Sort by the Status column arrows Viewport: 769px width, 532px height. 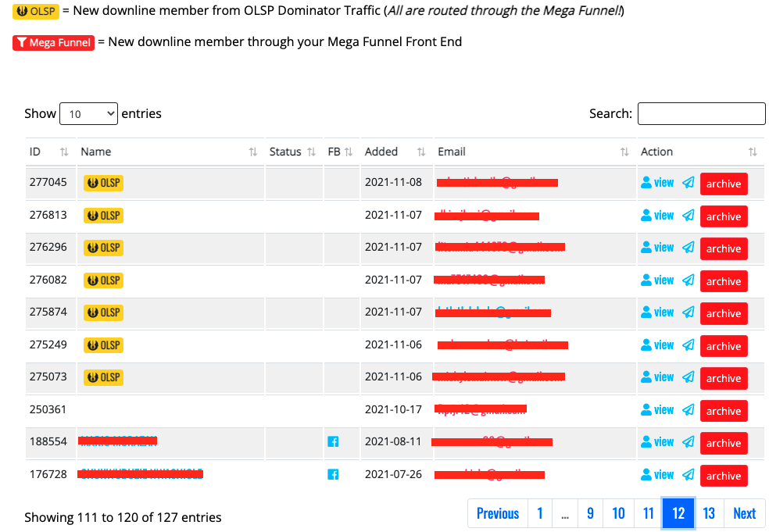[x=311, y=152]
